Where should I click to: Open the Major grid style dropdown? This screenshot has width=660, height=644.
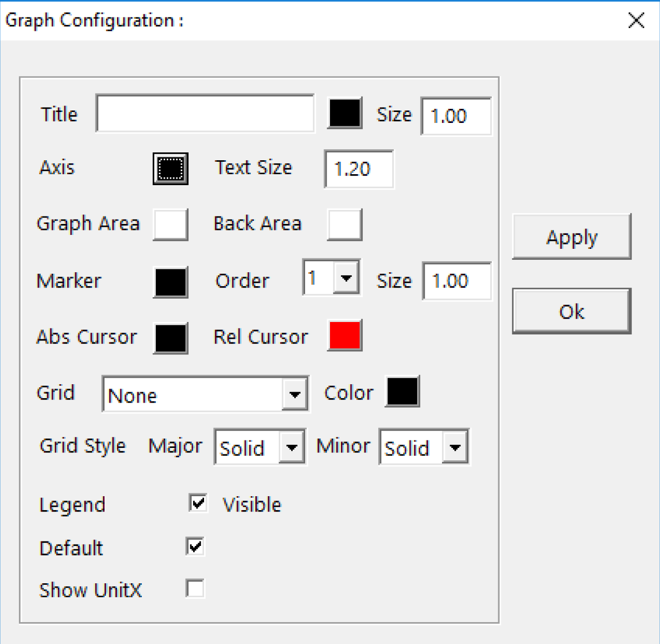pyautogui.click(x=292, y=447)
